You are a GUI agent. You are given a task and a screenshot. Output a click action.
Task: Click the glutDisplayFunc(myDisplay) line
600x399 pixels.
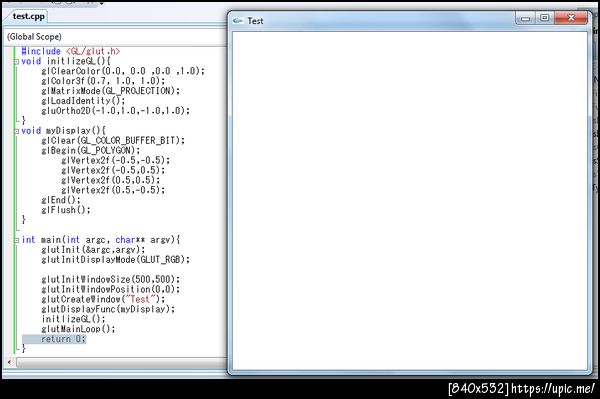(x=108, y=309)
